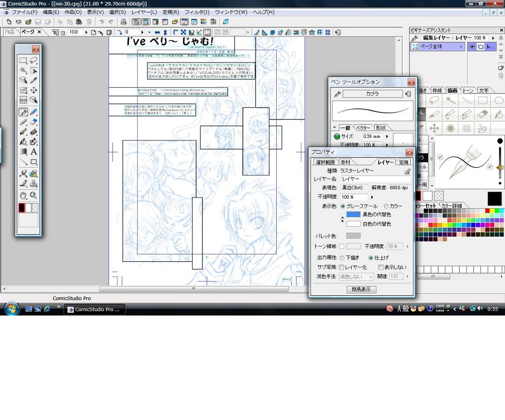Viewport: 505px width, 420px height.
Task: Select the hand pan tool
Action: pyautogui.click(x=23, y=195)
